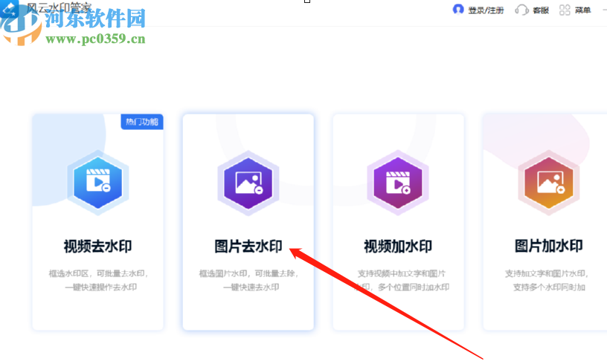Select the 视频去水印 title
The width and height of the screenshot is (607, 364).
98,246
